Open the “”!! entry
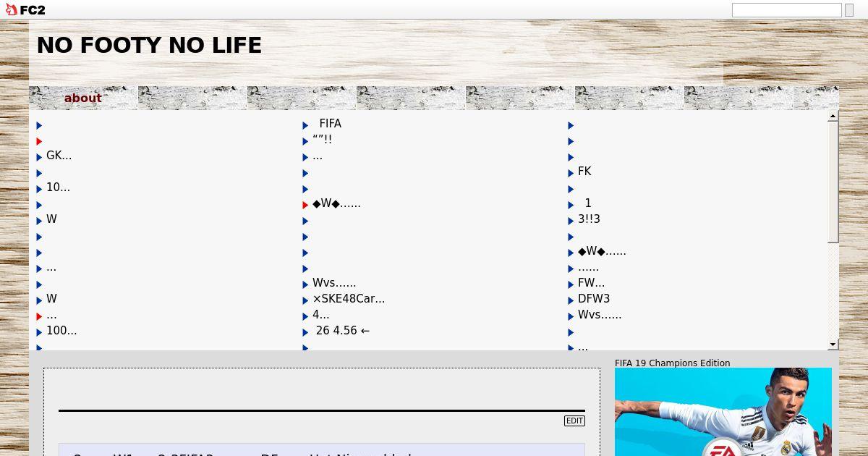This screenshot has width=868, height=456. click(322, 140)
